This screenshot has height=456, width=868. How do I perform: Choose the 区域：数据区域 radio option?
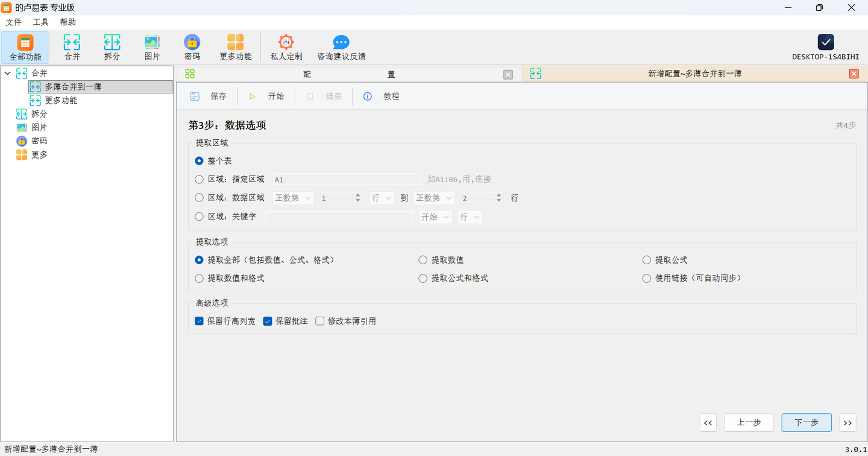pyautogui.click(x=199, y=198)
